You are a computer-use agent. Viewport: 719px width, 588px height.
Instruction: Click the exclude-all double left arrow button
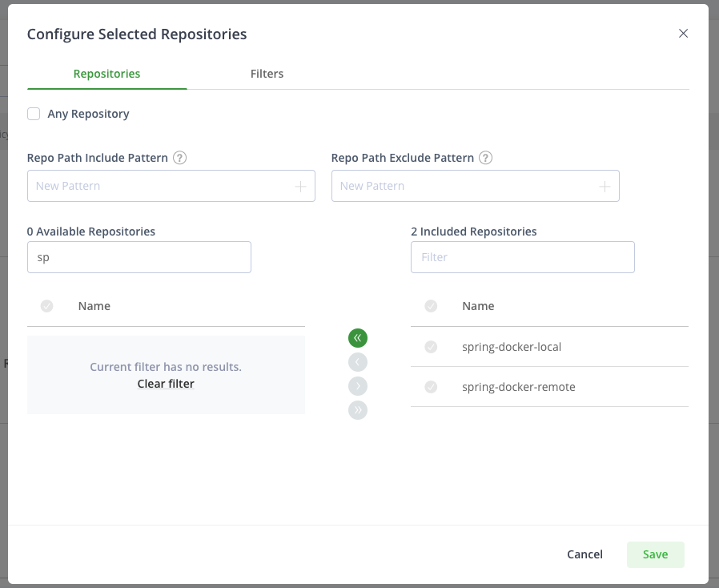pyautogui.click(x=358, y=338)
